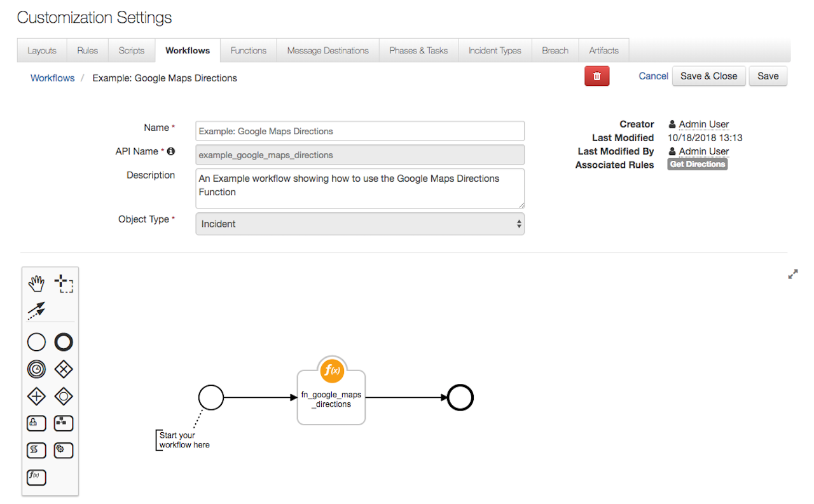Open the Phases & Tasks tab
The width and height of the screenshot is (814, 504).
[x=418, y=50]
